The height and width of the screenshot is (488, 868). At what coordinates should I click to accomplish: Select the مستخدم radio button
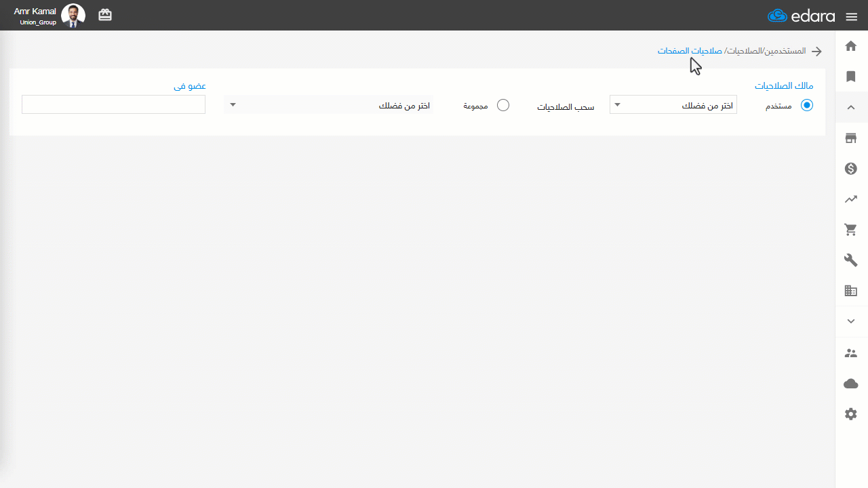(807, 105)
